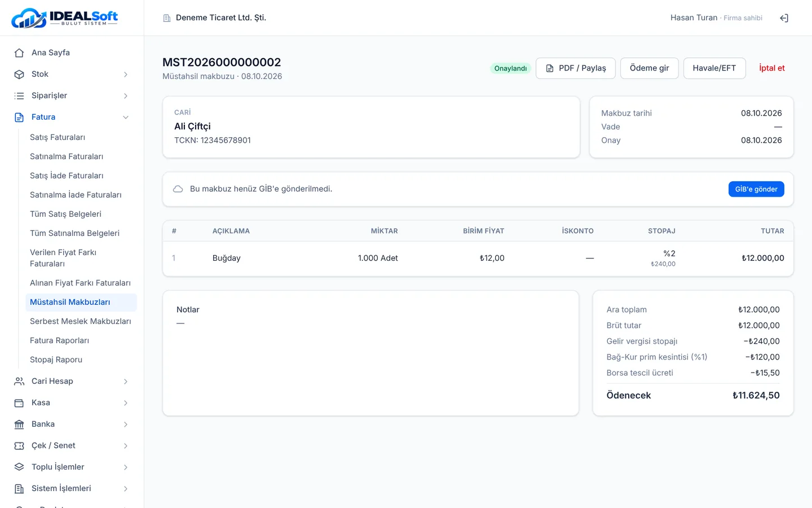Open Satınalma Faturaları submenu item
This screenshot has height=508, width=812.
point(81,156)
